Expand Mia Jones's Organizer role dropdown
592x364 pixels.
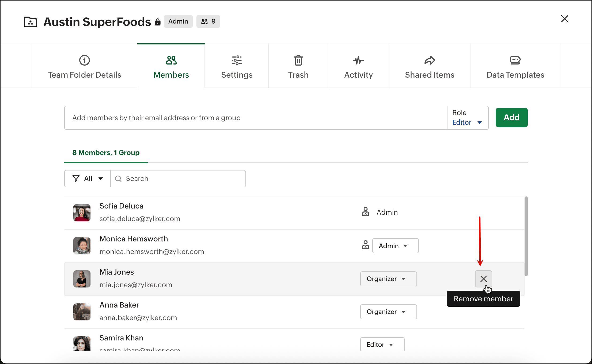(x=388, y=279)
